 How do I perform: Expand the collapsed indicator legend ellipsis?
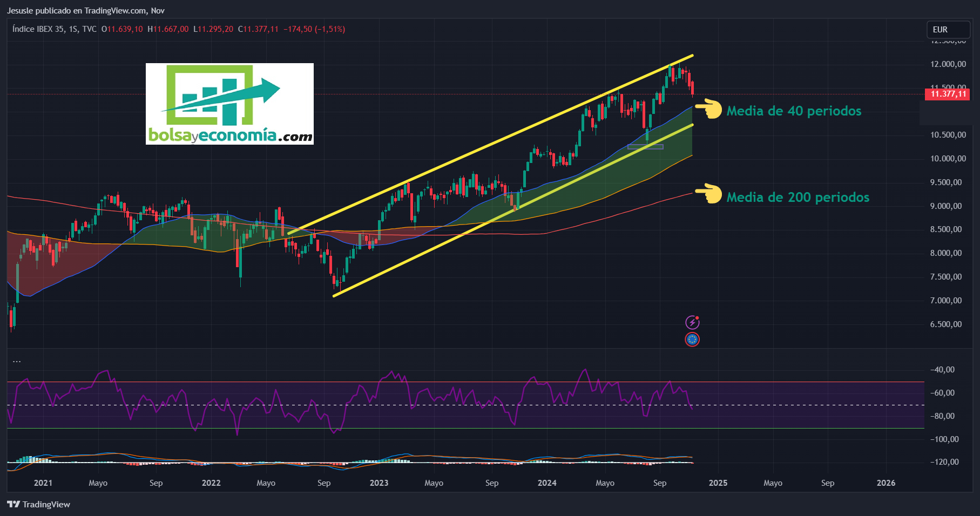tap(17, 361)
